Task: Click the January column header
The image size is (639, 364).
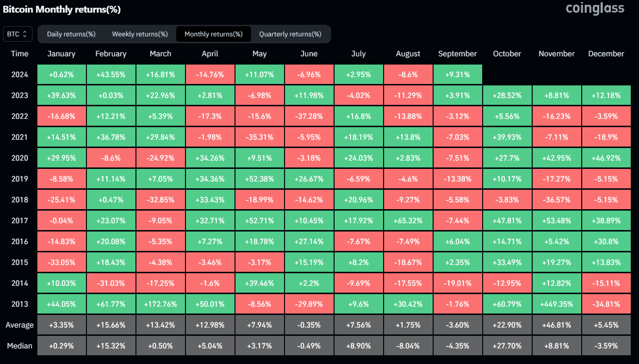Action: 61,54
